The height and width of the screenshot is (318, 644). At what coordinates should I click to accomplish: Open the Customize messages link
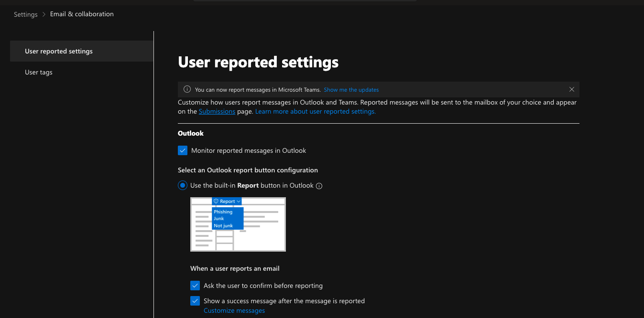click(x=234, y=310)
